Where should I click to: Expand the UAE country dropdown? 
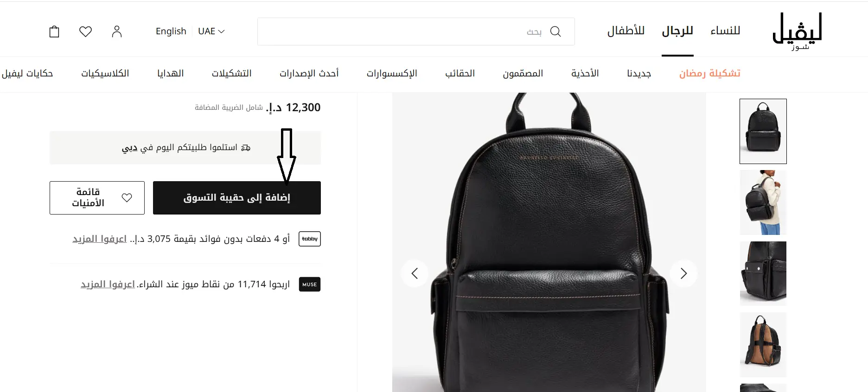pyautogui.click(x=211, y=31)
